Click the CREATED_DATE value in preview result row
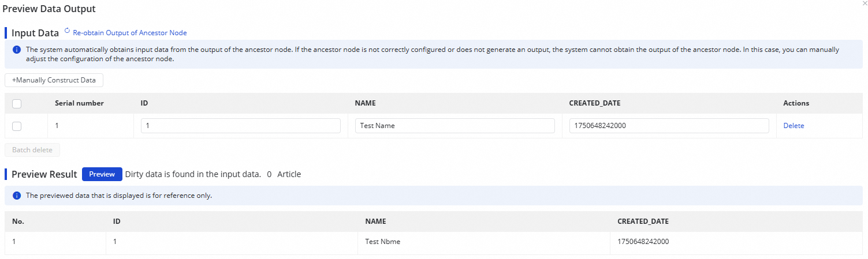Screen dimensions: 868x259 click(643, 242)
